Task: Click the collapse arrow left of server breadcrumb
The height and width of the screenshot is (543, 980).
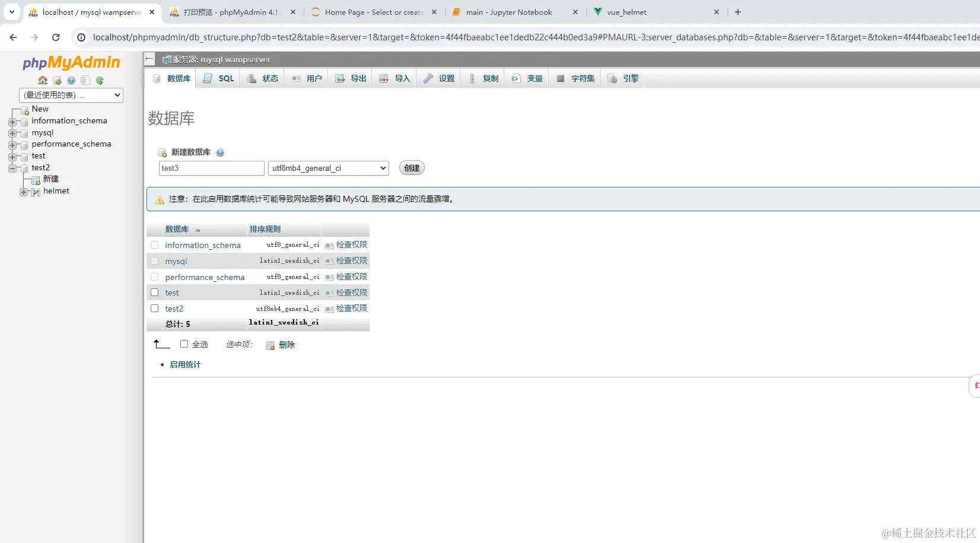Action: [149, 59]
